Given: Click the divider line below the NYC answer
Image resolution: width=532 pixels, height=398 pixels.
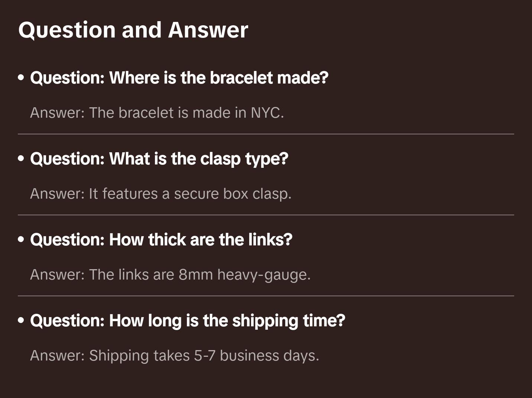Looking at the screenshot, I should pyautogui.click(x=266, y=134).
